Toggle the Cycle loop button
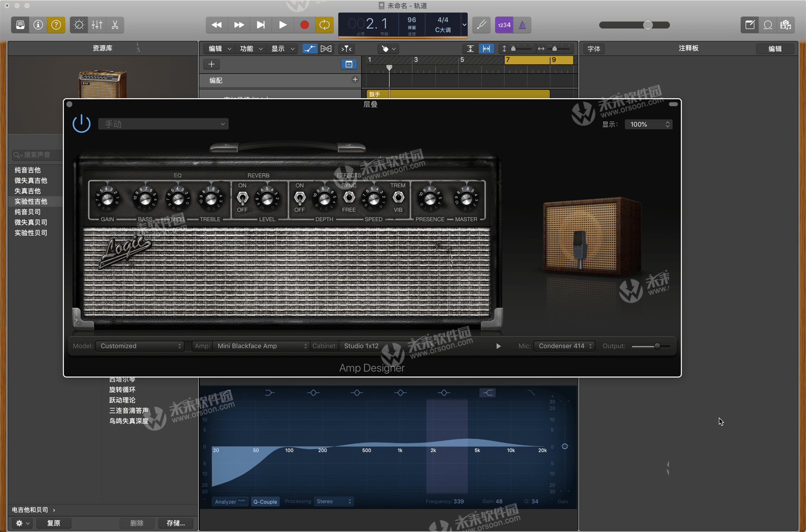The image size is (806, 532). click(325, 25)
